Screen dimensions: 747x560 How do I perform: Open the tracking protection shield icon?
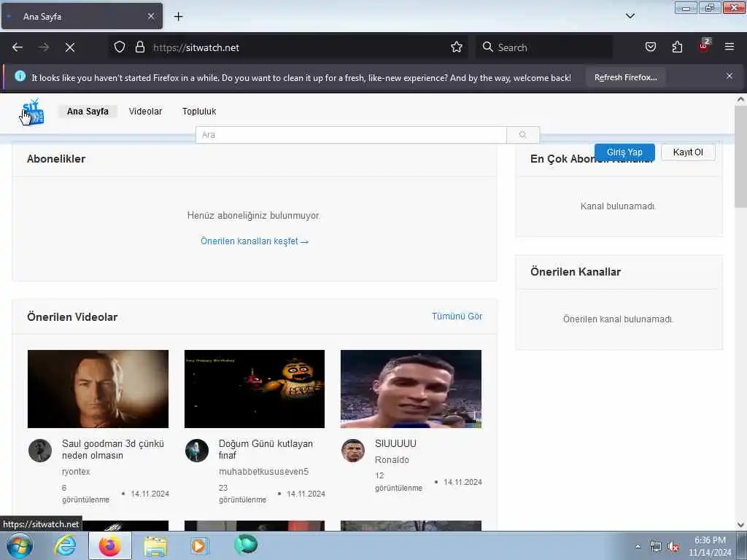coord(120,47)
